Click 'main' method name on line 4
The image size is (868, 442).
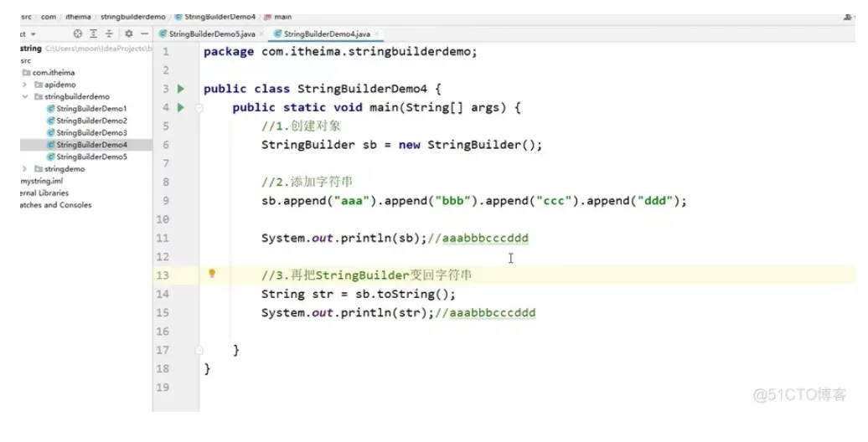pos(384,108)
